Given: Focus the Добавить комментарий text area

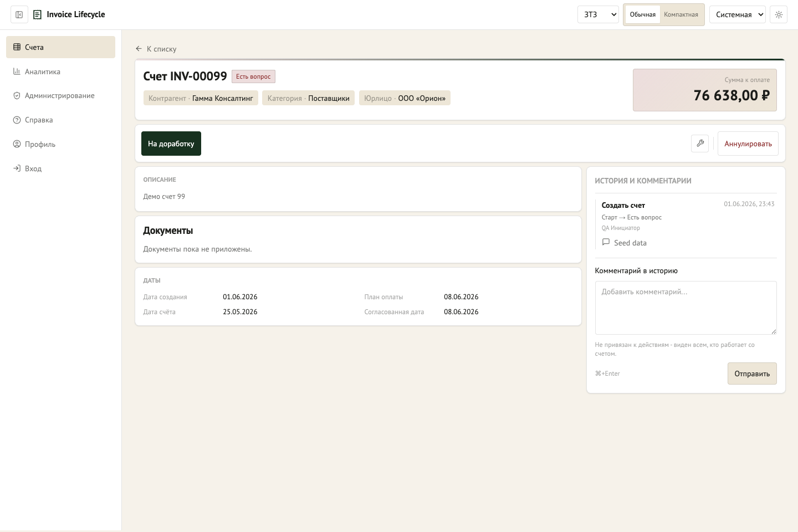Looking at the screenshot, I should [x=686, y=308].
